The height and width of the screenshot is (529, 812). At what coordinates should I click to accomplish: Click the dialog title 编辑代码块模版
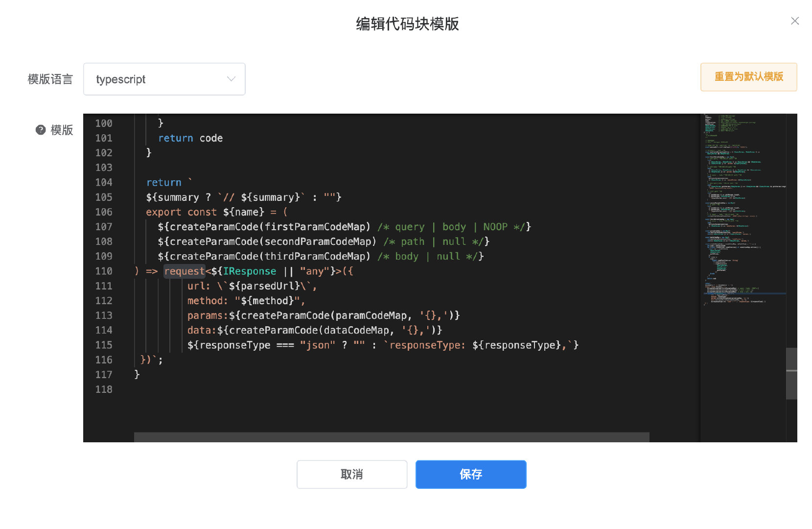407,24
